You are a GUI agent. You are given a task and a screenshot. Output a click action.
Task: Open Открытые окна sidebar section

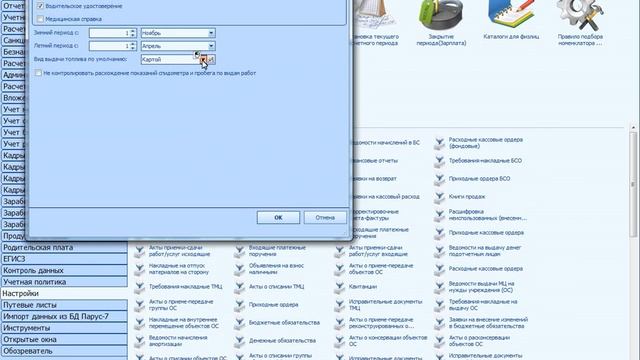click(x=64, y=339)
